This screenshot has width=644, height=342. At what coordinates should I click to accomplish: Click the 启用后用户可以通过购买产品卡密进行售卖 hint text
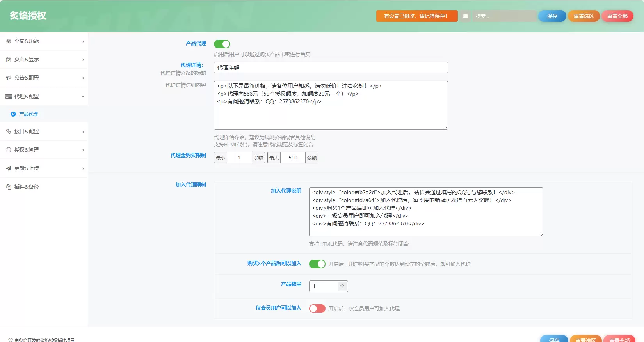point(262,54)
